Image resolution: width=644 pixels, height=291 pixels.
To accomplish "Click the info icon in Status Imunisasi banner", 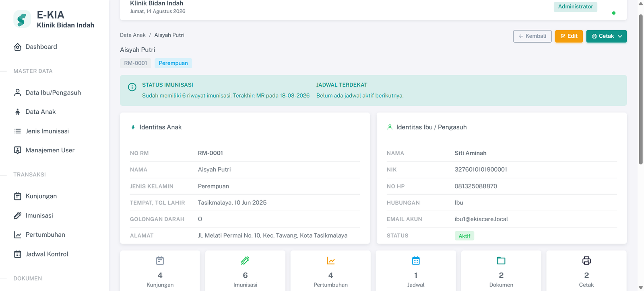I will [x=132, y=87].
